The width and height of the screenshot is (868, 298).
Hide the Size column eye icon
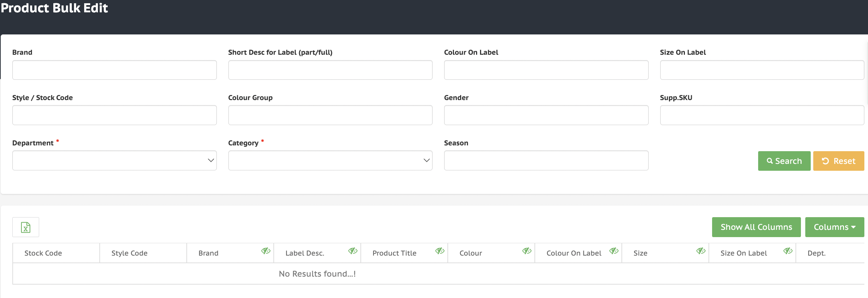pos(701,251)
